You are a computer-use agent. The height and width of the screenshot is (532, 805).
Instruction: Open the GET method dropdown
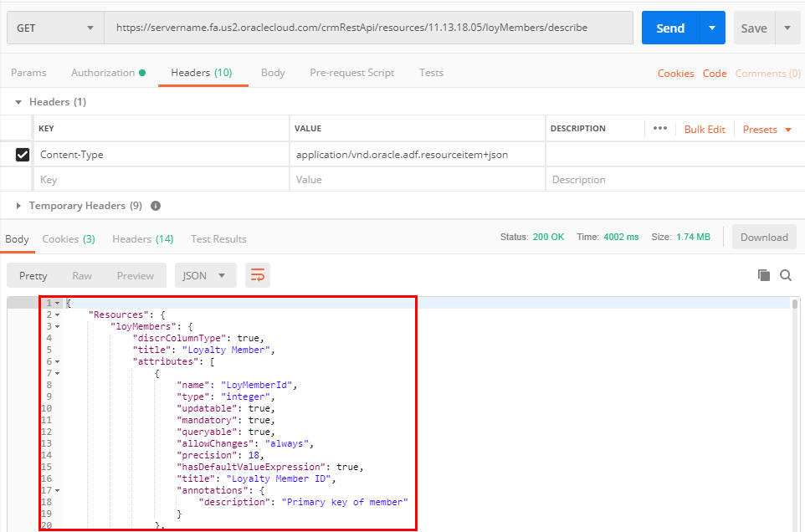pyautogui.click(x=54, y=28)
